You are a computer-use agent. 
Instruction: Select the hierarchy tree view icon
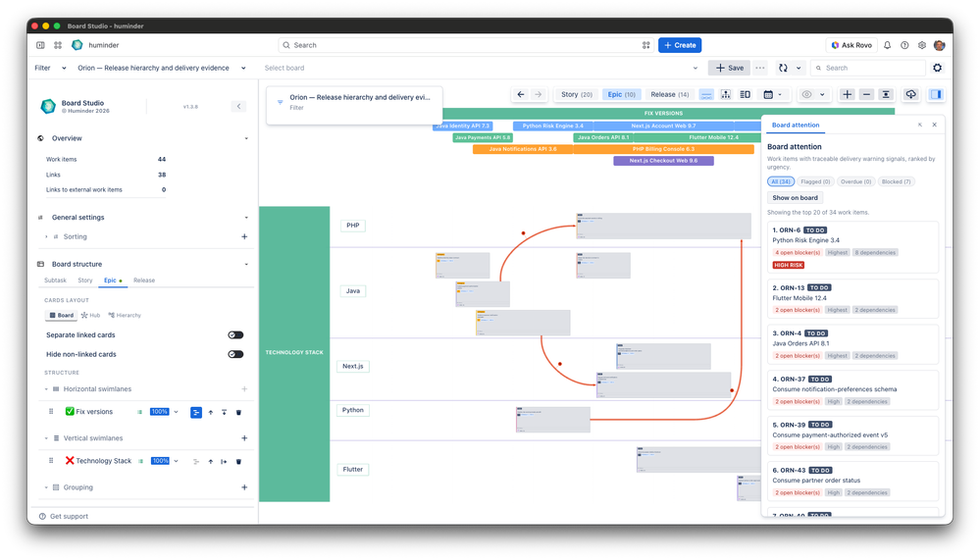726,94
